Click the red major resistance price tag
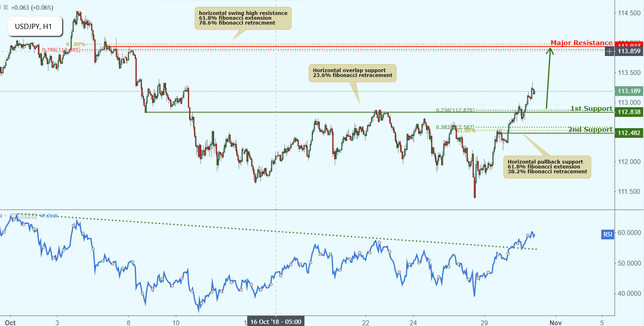 tap(629, 44)
